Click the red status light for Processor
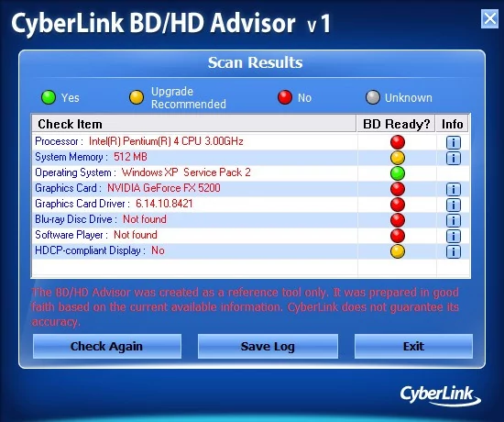Screen dimensions: 504x422 (398, 142)
